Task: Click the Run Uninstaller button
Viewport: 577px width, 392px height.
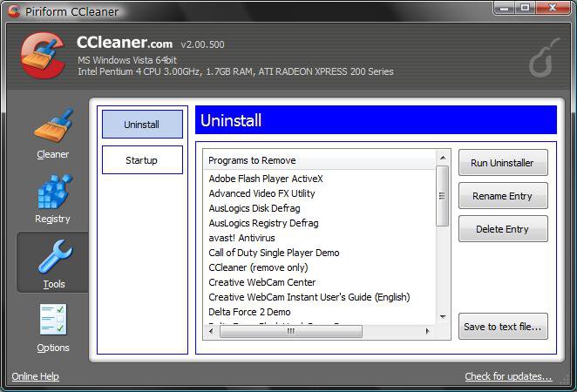Action: (x=503, y=163)
